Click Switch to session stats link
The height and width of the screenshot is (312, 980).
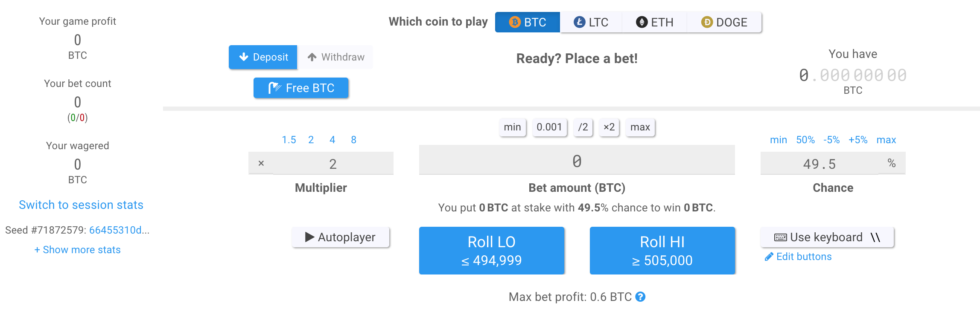(x=81, y=205)
